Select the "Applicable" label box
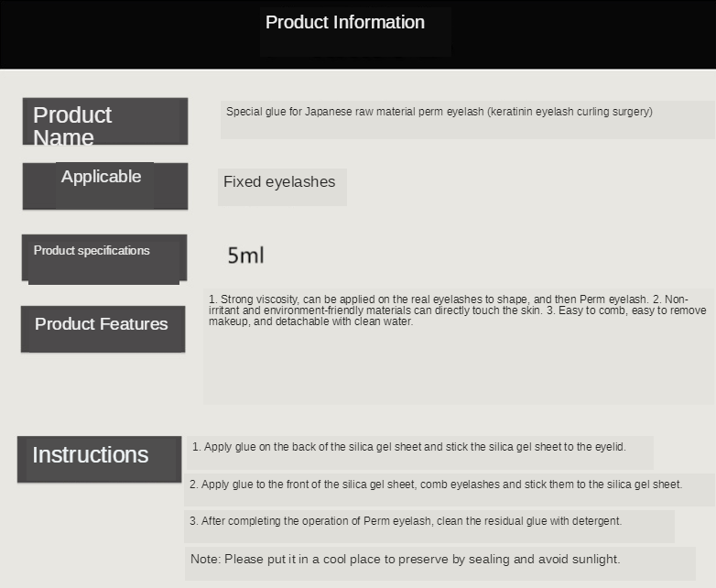Screen dimensions: 716x588 [x=104, y=186]
